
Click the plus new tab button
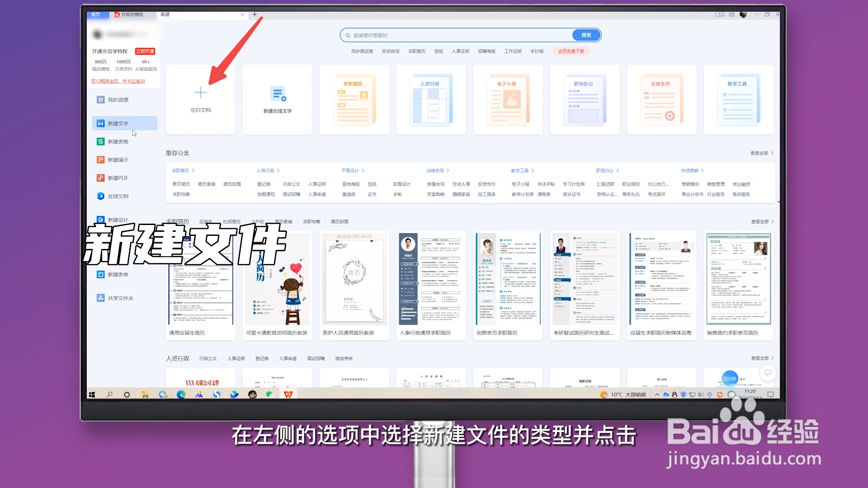(x=255, y=14)
